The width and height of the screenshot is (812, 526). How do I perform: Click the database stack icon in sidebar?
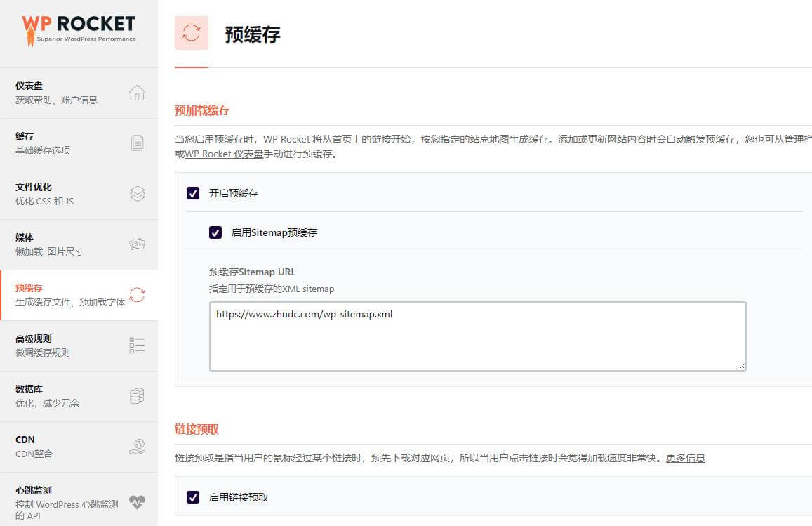tap(138, 396)
